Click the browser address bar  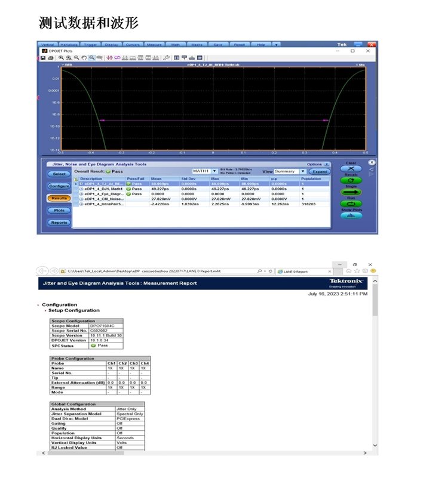[161, 271]
